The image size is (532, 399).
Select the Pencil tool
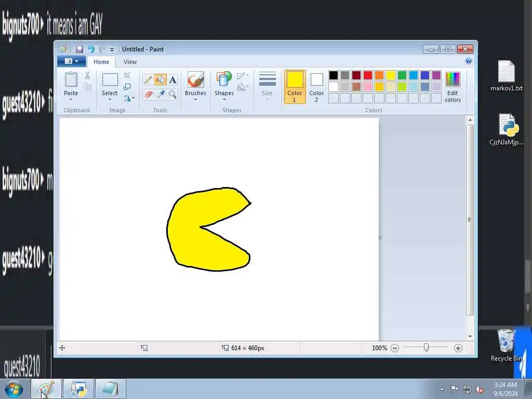click(148, 79)
